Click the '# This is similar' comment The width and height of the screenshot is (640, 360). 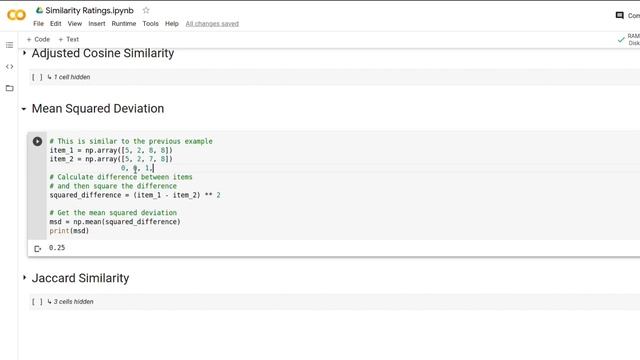(x=131, y=141)
